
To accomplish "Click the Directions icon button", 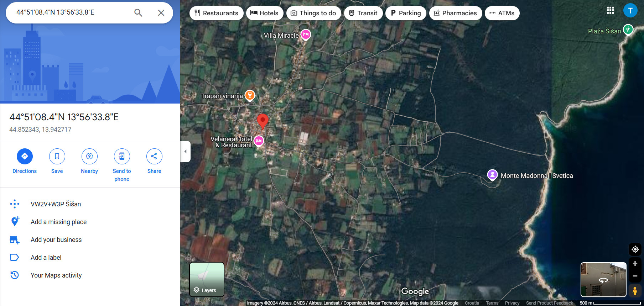I will point(25,156).
